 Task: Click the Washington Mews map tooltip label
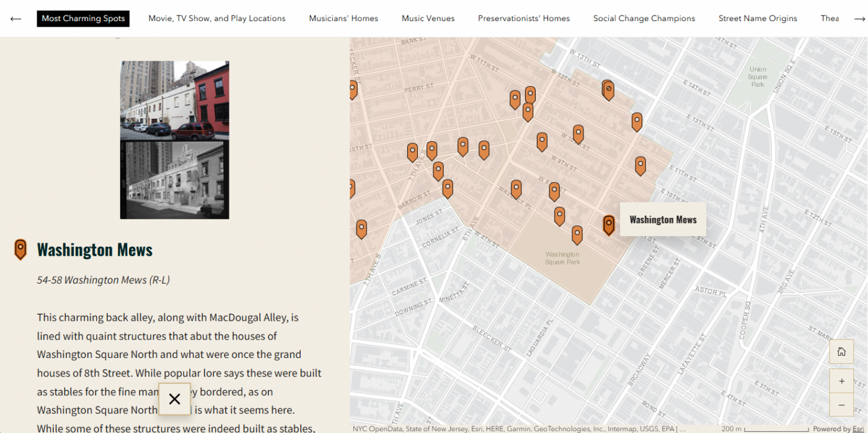click(663, 220)
